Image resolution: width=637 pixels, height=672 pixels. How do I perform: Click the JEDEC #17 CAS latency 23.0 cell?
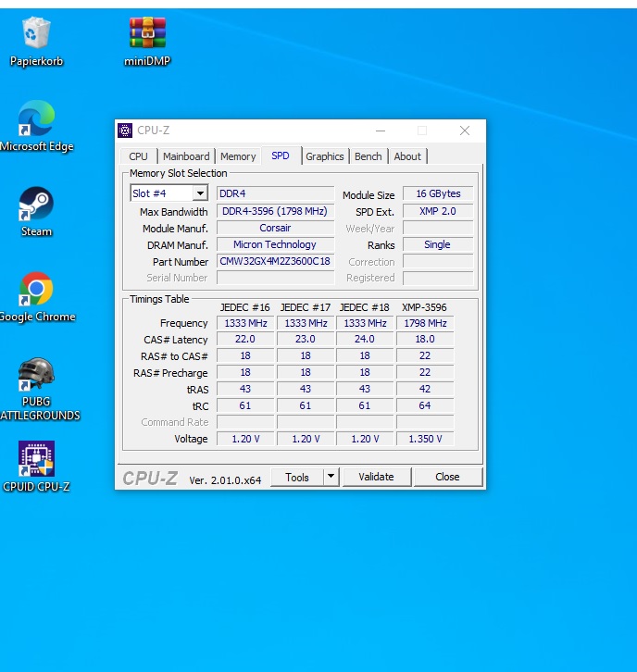pos(306,339)
